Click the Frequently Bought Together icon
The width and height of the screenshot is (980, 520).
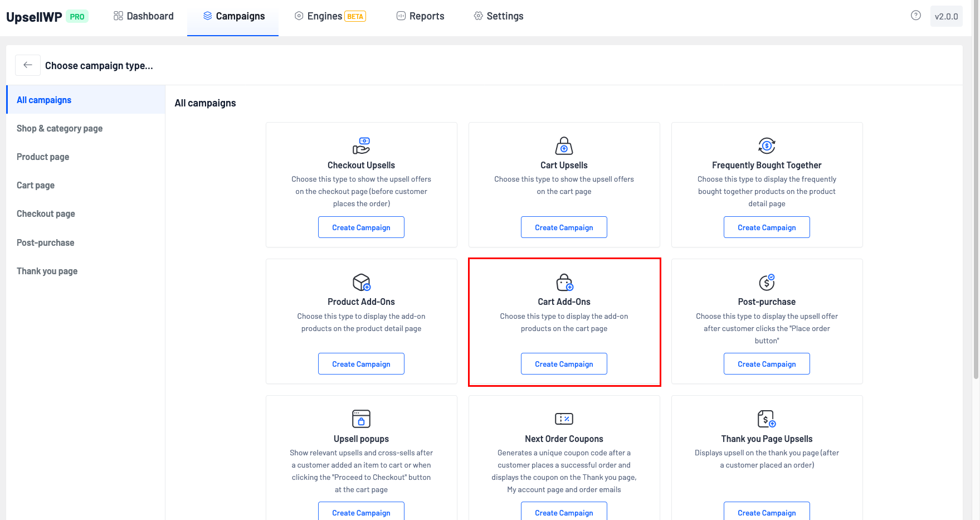(767, 146)
